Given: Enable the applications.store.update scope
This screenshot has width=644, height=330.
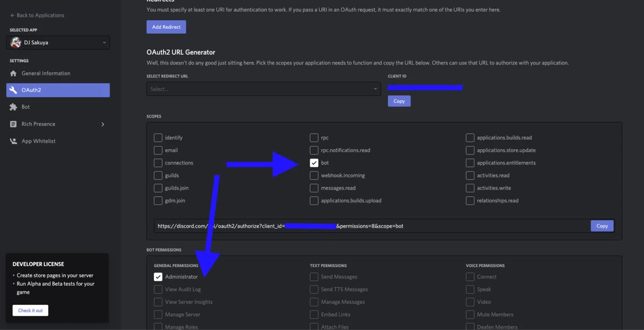Looking at the screenshot, I should click(x=470, y=150).
